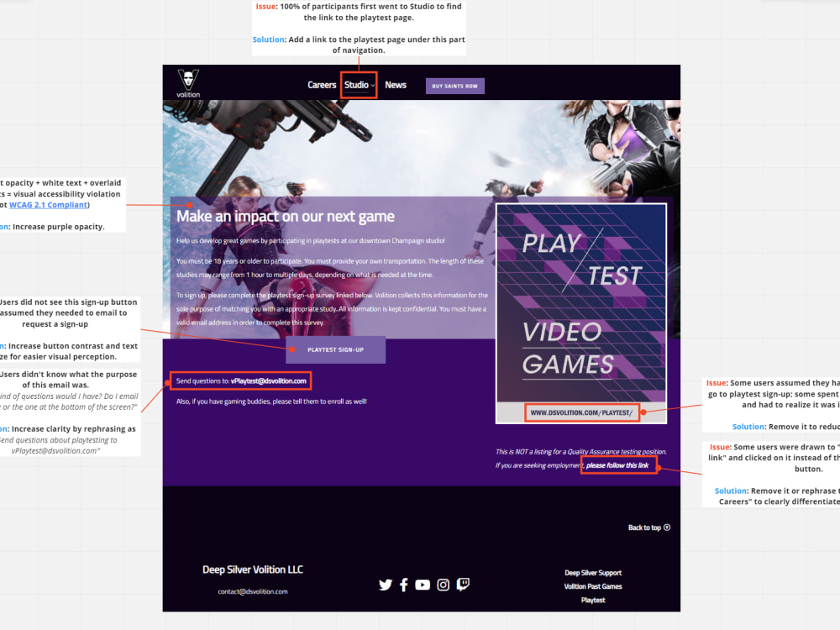The image size is (840, 630).
Task: Click the Deep Silver Volition LLC footer text
Action: [x=252, y=570]
